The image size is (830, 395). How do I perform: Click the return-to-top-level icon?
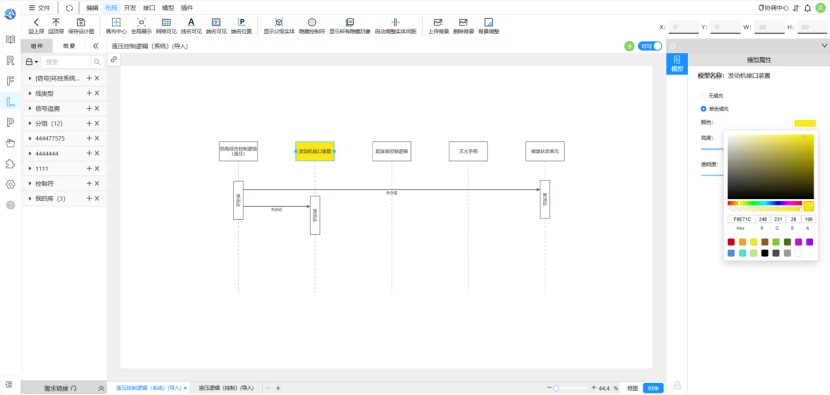(56, 22)
